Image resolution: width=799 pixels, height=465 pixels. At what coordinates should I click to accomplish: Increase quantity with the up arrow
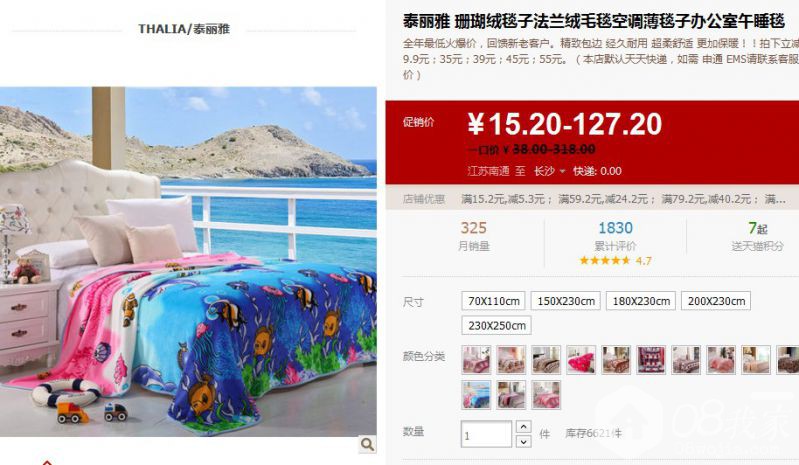(x=523, y=427)
